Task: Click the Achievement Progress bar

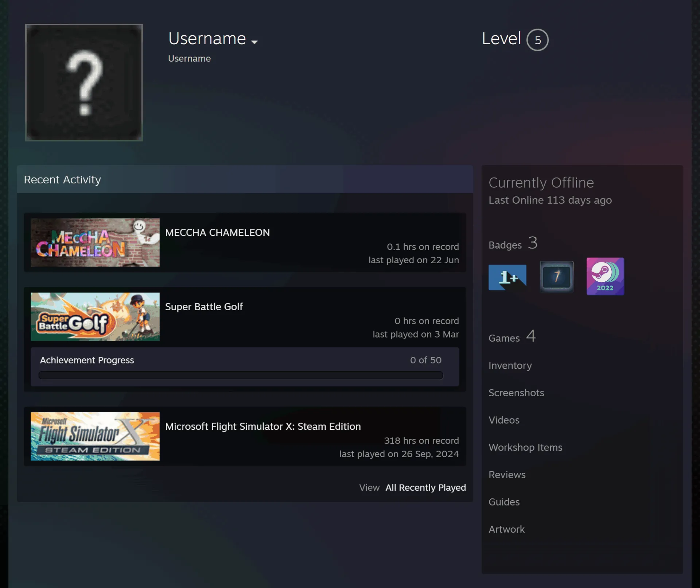Action: coord(241,375)
